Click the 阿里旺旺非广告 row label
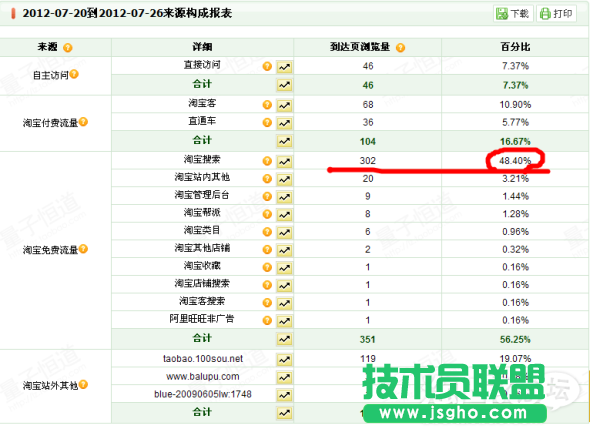The height and width of the screenshot is (429, 590). pos(202,319)
